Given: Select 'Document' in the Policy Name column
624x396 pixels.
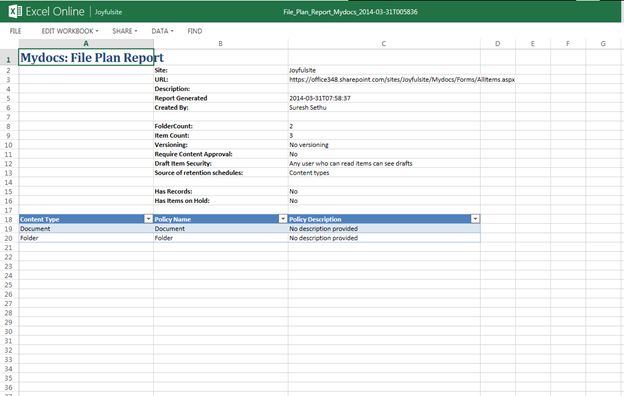Looking at the screenshot, I should [x=221, y=229].
